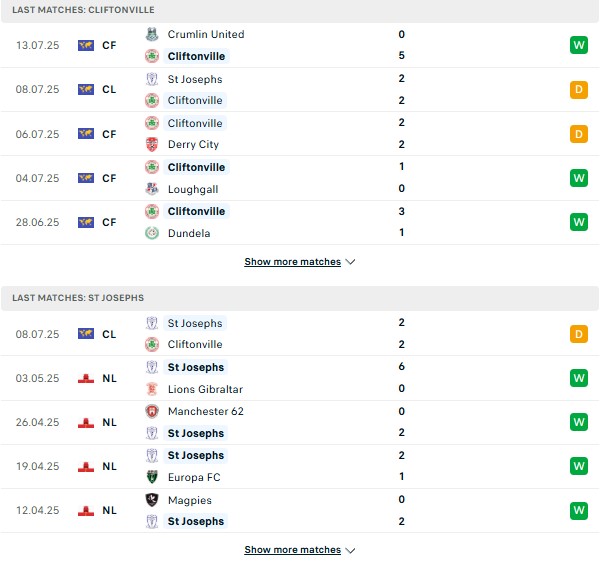Click the Derry City club crest
This screenshot has height=564, width=601.
(152, 145)
